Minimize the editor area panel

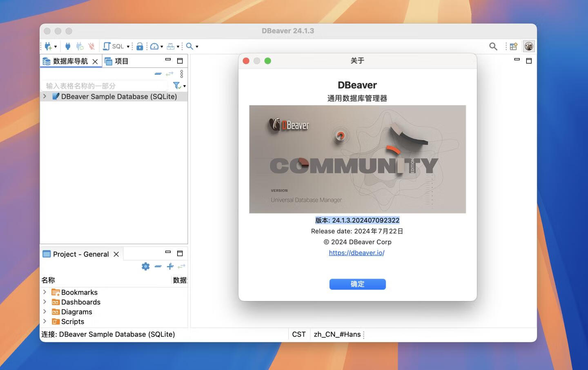(517, 60)
